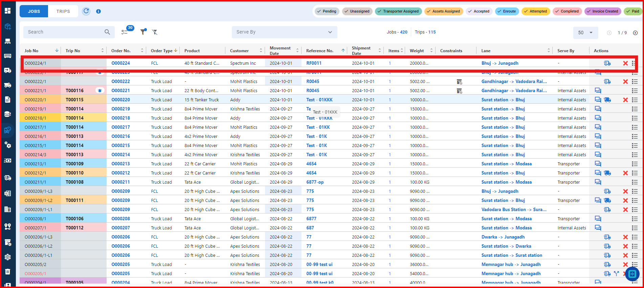Switch to the TRIPS tab

coord(63,11)
